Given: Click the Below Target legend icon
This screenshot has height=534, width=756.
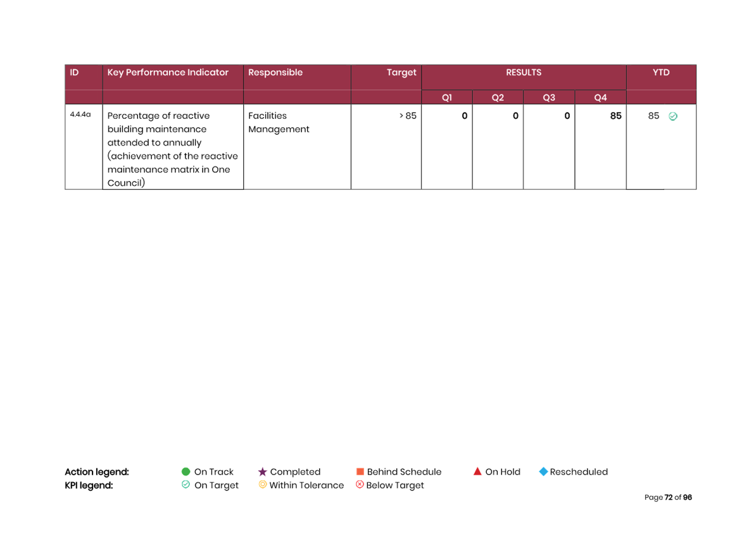Looking at the screenshot, I should pos(360,485).
